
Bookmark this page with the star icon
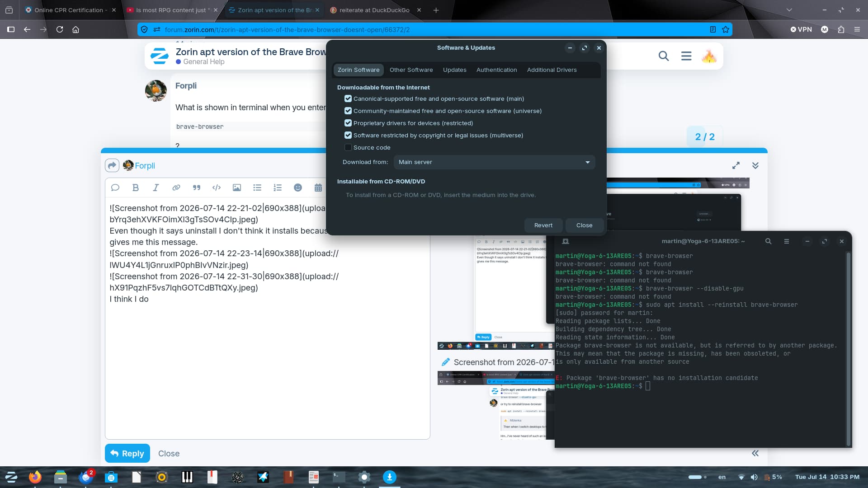726,29
